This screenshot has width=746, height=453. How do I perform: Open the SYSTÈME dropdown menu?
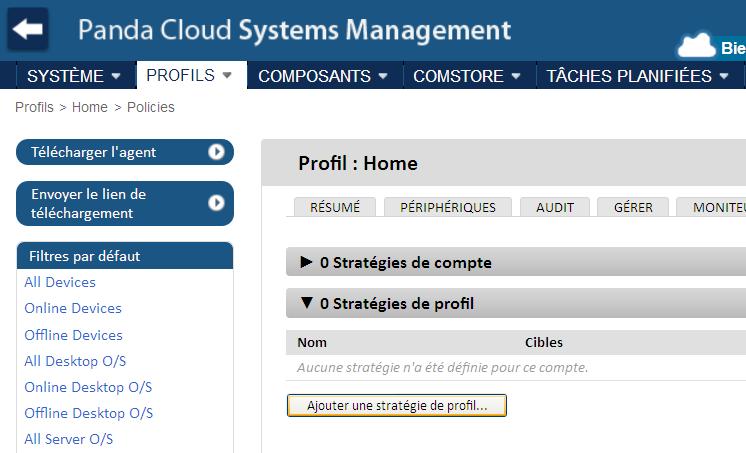pos(74,76)
